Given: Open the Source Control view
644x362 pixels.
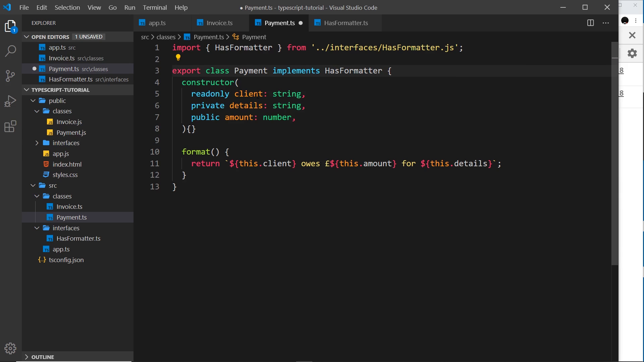Looking at the screenshot, I should [10, 76].
